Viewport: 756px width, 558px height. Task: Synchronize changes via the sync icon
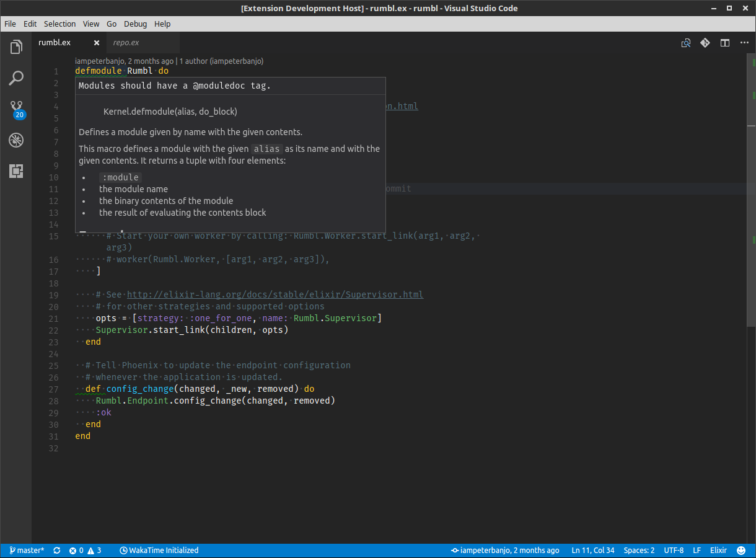tap(57, 550)
